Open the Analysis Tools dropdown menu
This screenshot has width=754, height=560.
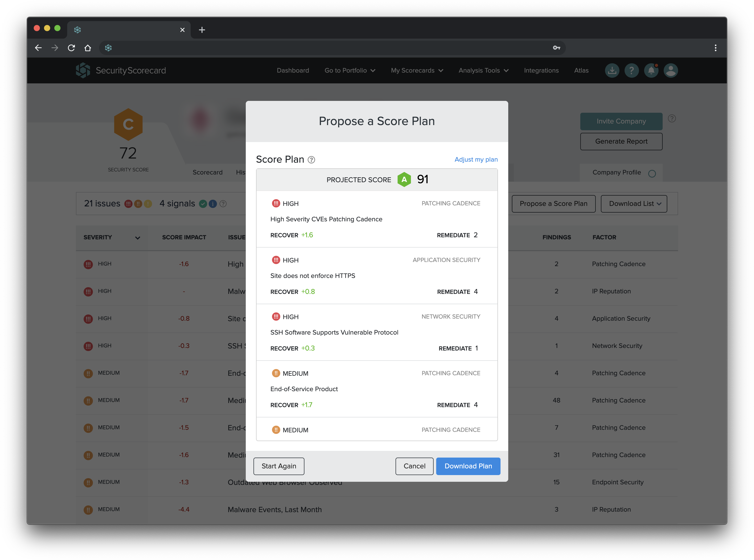483,71
